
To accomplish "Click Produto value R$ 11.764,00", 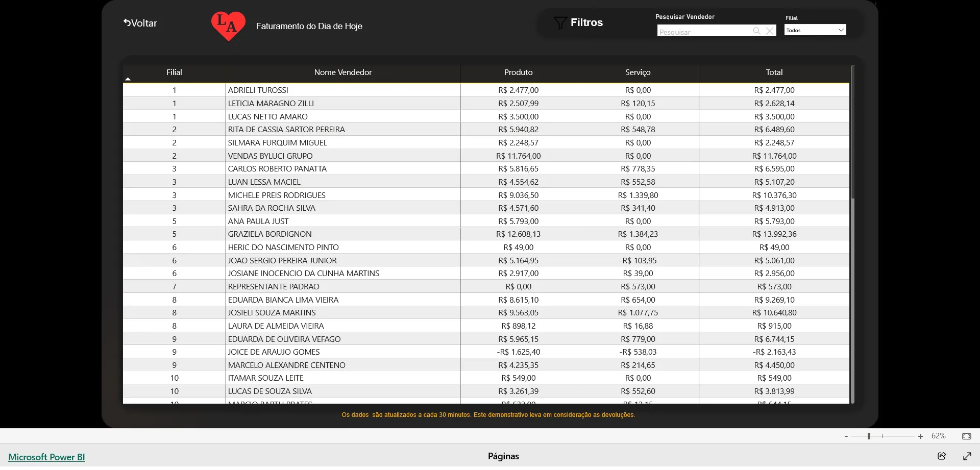I will pyautogui.click(x=519, y=156).
